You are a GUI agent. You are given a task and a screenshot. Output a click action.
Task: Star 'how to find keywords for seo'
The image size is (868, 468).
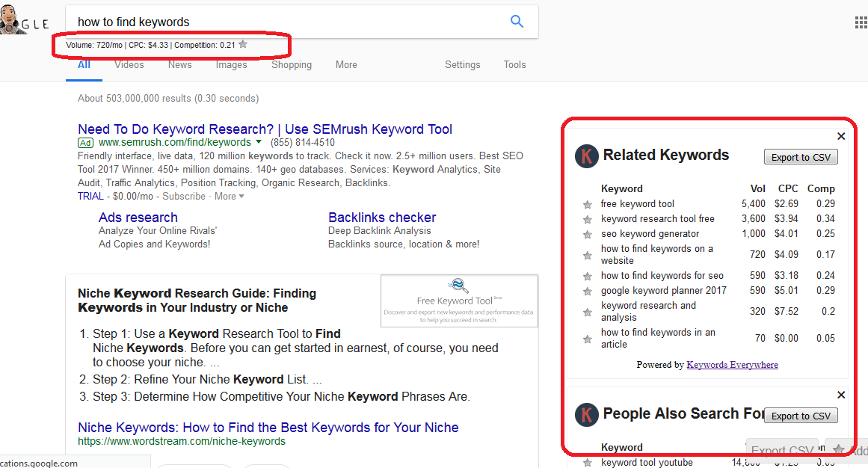tap(588, 276)
